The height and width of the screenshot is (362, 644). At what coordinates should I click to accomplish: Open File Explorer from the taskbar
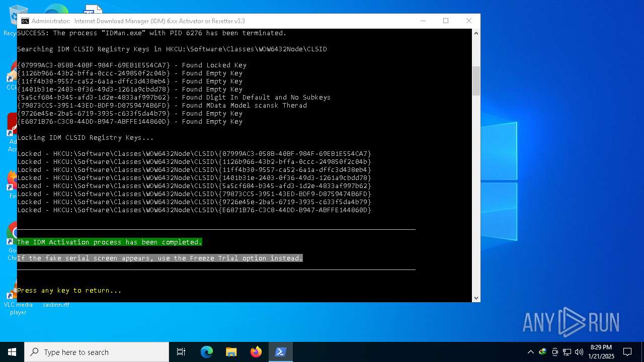[x=231, y=352]
